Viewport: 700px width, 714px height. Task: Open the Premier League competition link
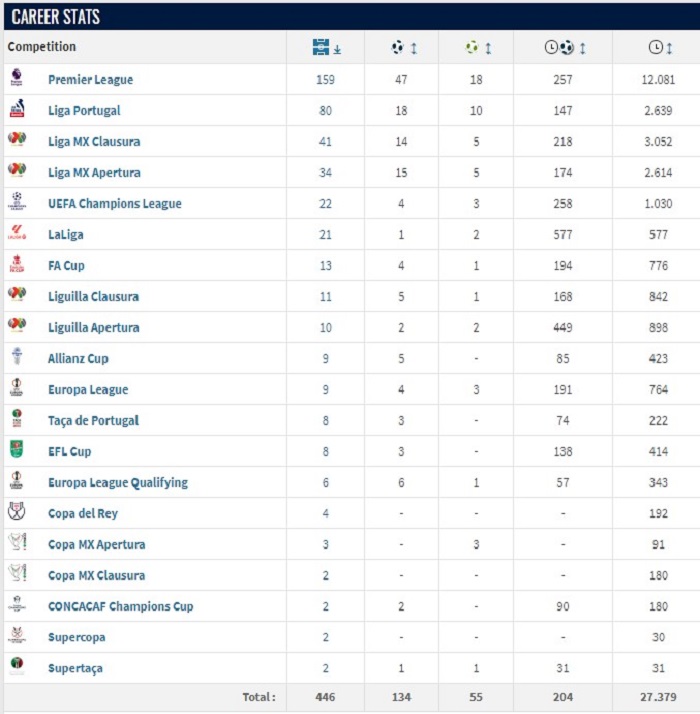point(91,80)
